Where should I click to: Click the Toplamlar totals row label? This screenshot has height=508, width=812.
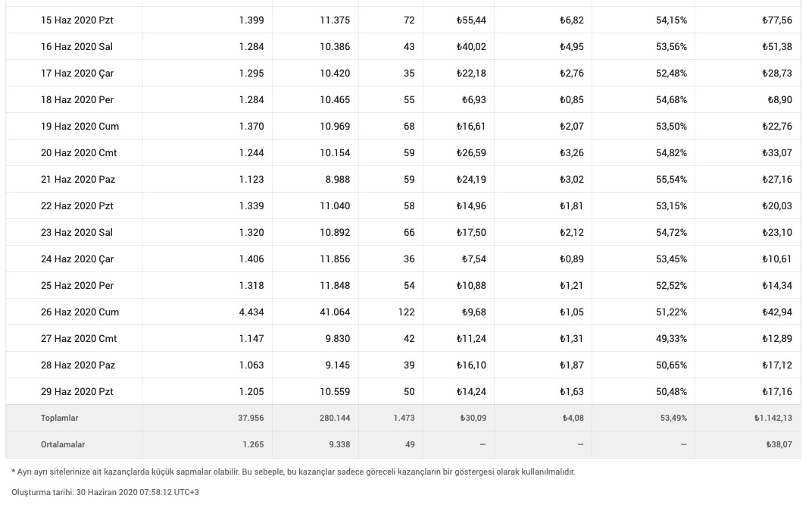coord(60,418)
